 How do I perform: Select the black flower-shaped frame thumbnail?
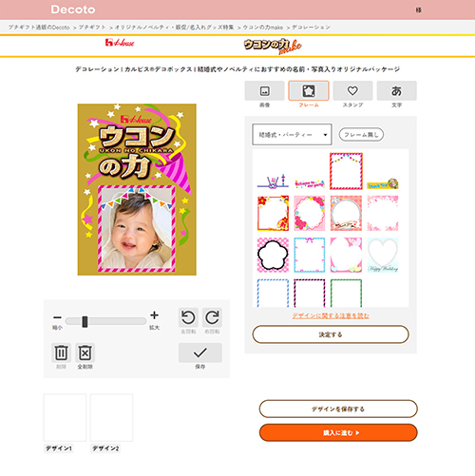[x=273, y=255]
